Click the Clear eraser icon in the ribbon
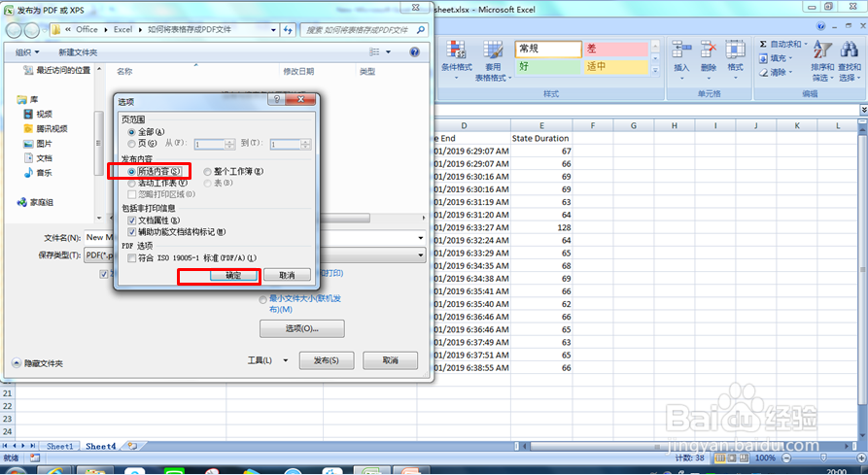 point(763,72)
